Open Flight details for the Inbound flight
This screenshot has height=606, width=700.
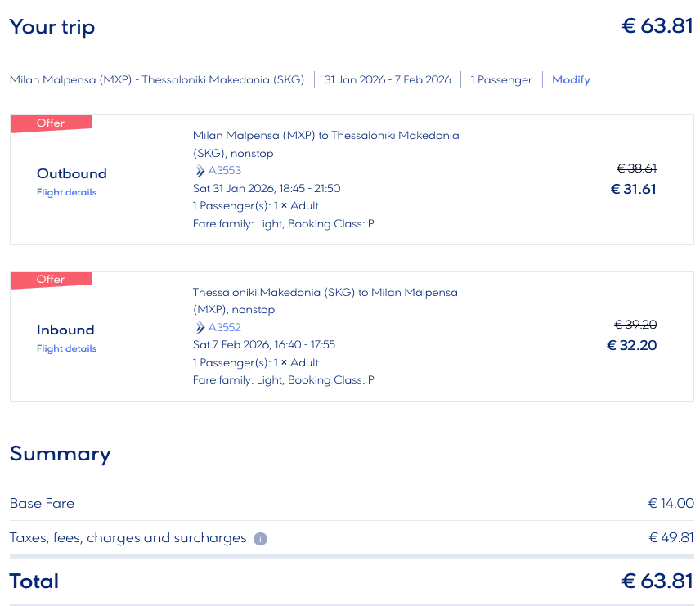pyautogui.click(x=66, y=349)
